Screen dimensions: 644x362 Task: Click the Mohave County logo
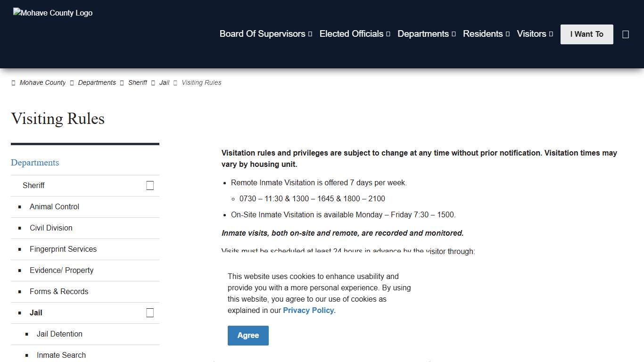click(53, 13)
